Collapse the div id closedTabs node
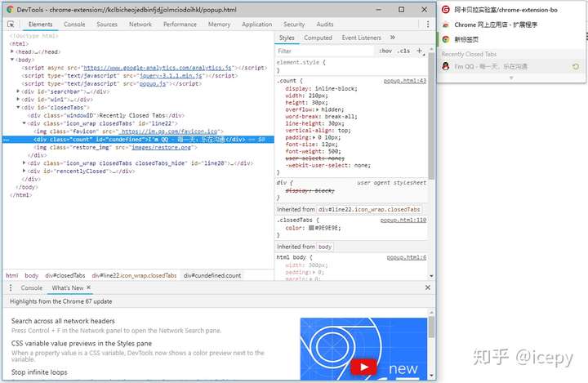 point(18,107)
